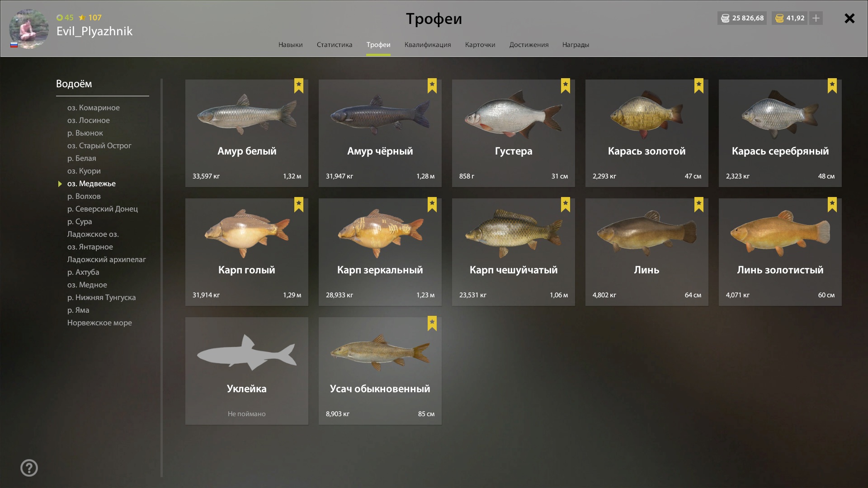Select Норвежское море in the list
This screenshot has width=868, height=488.
pos(99,323)
